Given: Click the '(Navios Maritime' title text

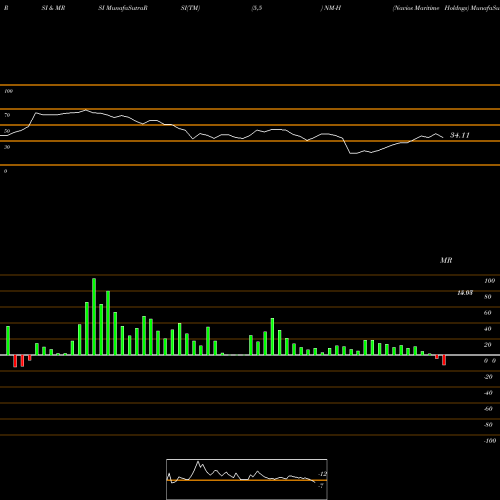Looking at the screenshot, I should click(416, 8).
